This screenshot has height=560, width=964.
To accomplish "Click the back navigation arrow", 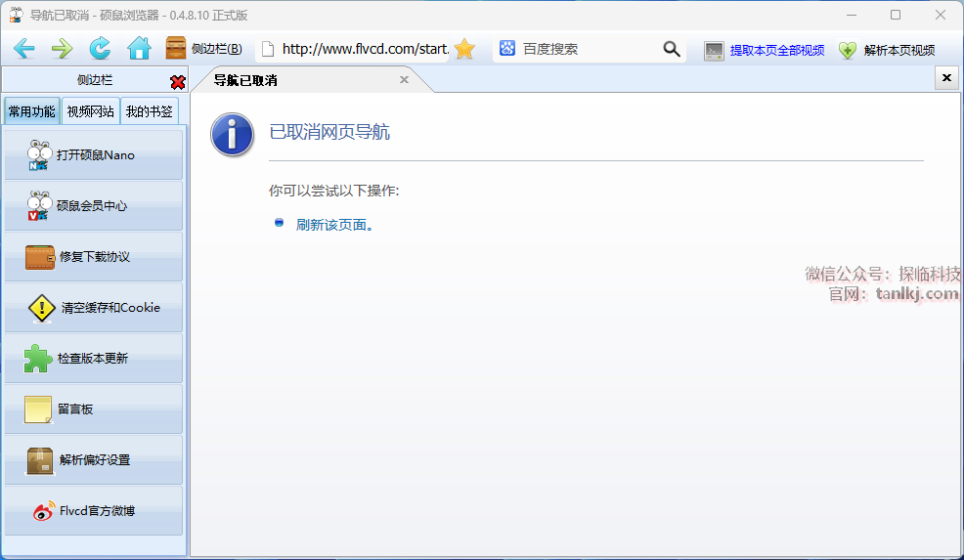I will [x=24, y=49].
